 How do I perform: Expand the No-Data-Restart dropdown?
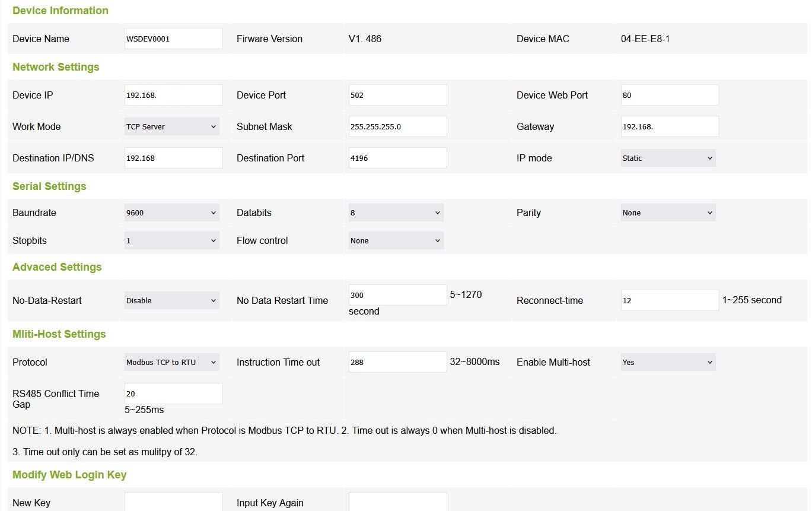(171, 300)
